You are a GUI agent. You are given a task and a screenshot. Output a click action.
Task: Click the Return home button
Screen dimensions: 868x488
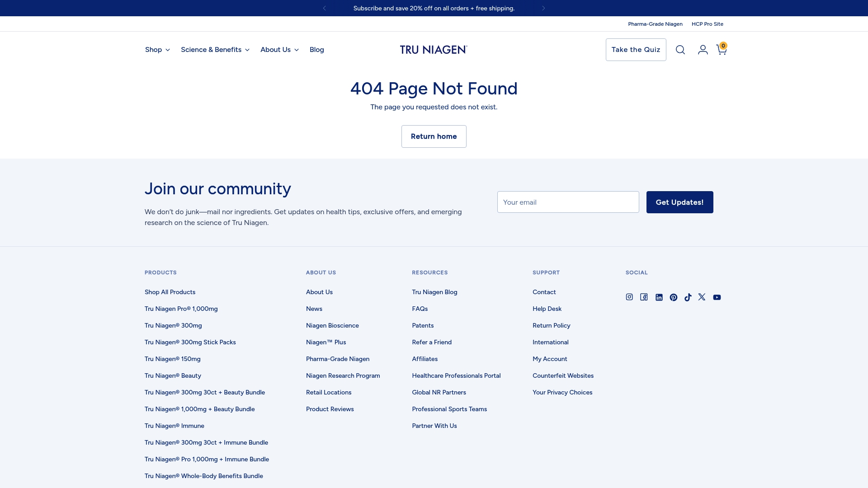click(434, 136)
